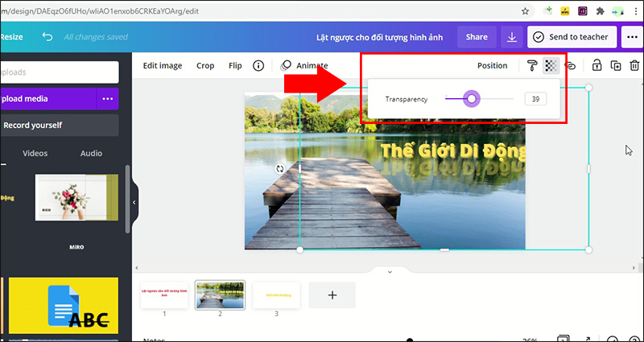
Task: Click the link chain icon
Action: point(570,66)
